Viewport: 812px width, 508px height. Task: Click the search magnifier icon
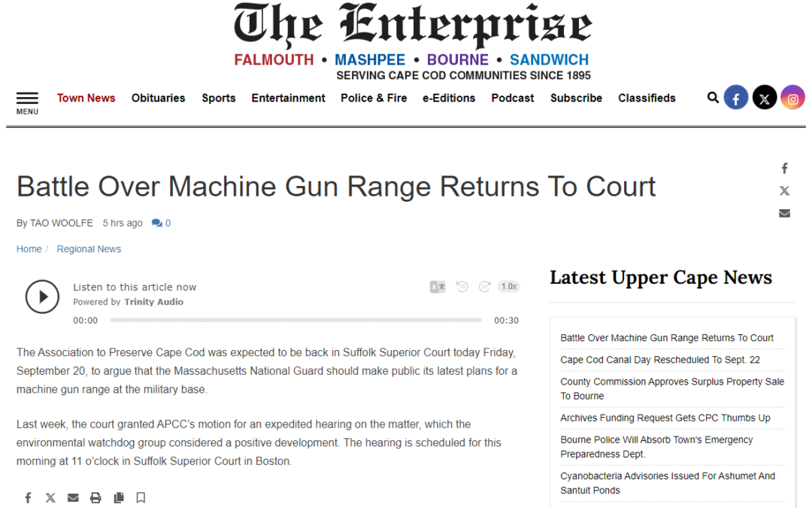point(713,97)
